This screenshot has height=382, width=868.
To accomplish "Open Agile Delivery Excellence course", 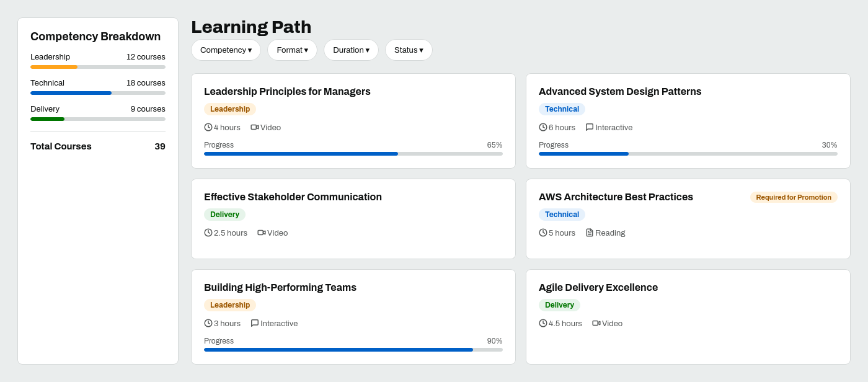I will pos(598,288).
